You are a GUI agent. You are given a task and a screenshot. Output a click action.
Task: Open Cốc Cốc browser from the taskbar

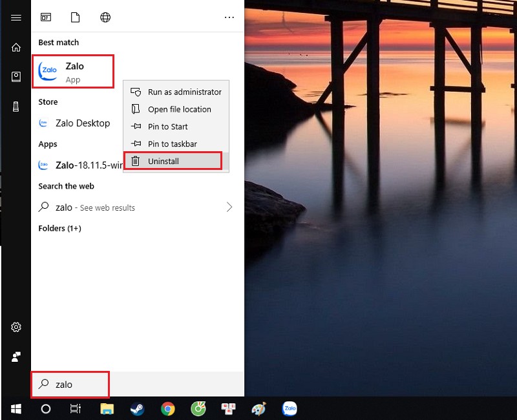(x=198, y=408)
